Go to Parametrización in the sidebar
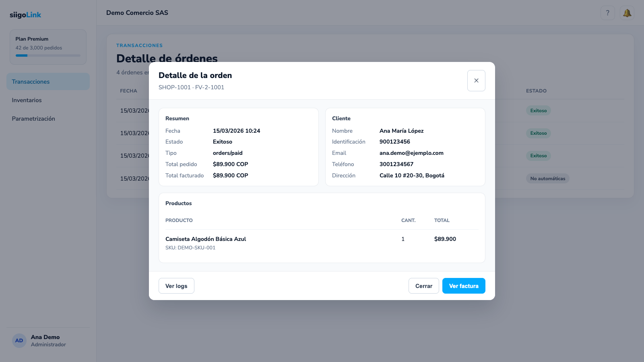Image resolution: width=644 pixels, height=362 pixels. 48,119
